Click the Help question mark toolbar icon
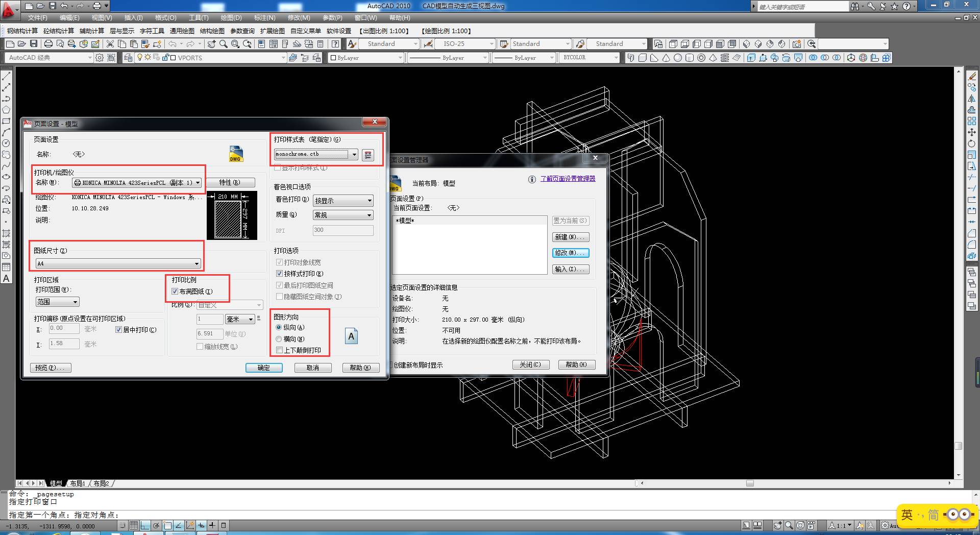This screenshot has height=535, width=980. (x=335, y=44)
